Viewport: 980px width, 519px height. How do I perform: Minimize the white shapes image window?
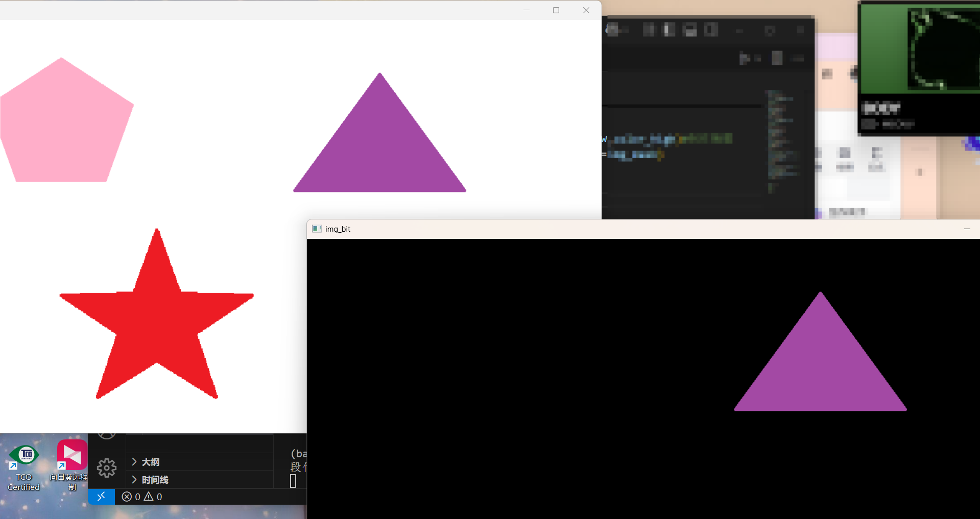click(x=527, y=10)
